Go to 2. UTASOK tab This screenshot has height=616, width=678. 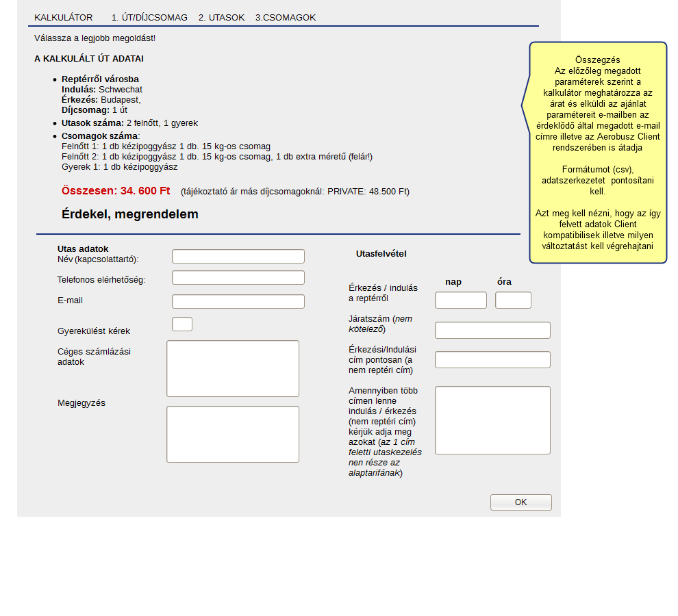point(221,18)
